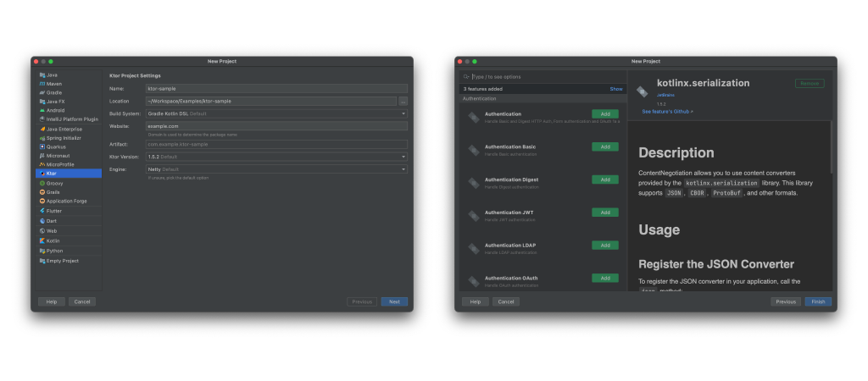
Task: Click the search magnifier icon in features
Action: pos(466,77)
